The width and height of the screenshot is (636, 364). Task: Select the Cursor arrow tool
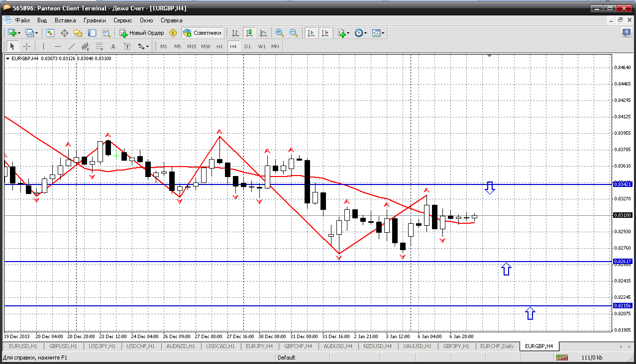12,46
